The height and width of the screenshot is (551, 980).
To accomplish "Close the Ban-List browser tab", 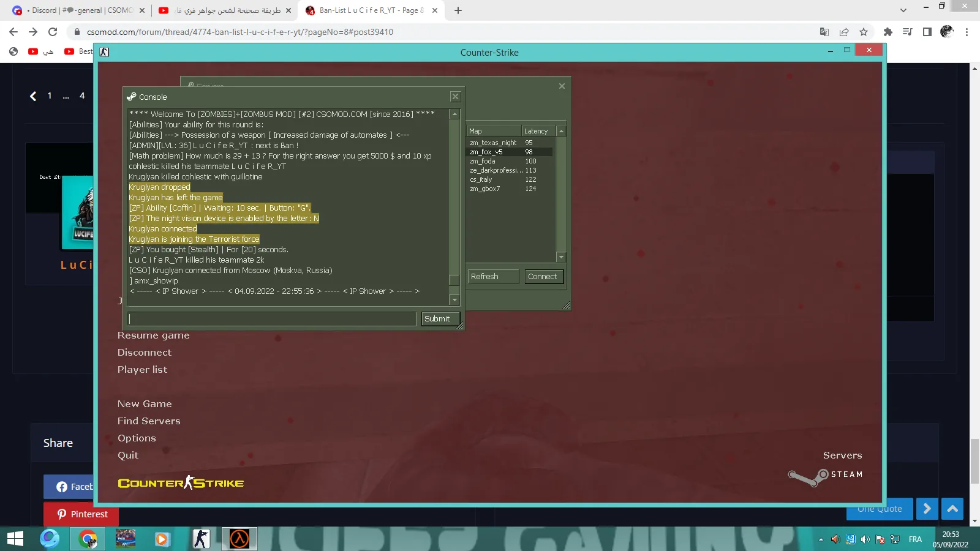I will tap(435, 10).
